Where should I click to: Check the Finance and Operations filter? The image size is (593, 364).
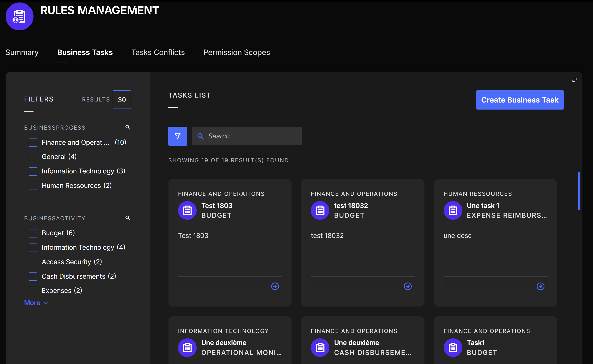[x=33, y=142]
